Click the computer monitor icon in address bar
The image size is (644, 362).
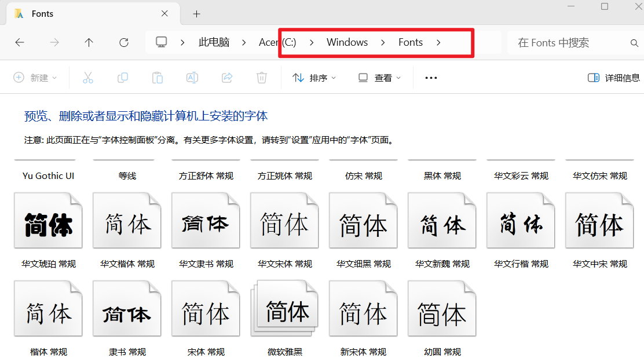coord(162,42)
